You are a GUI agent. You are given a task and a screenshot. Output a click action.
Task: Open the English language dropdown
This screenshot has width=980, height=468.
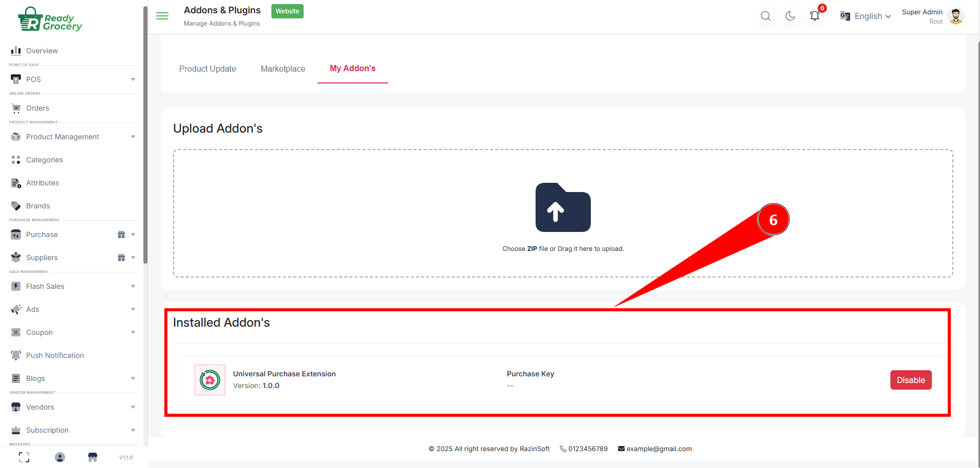coord(866,16)
